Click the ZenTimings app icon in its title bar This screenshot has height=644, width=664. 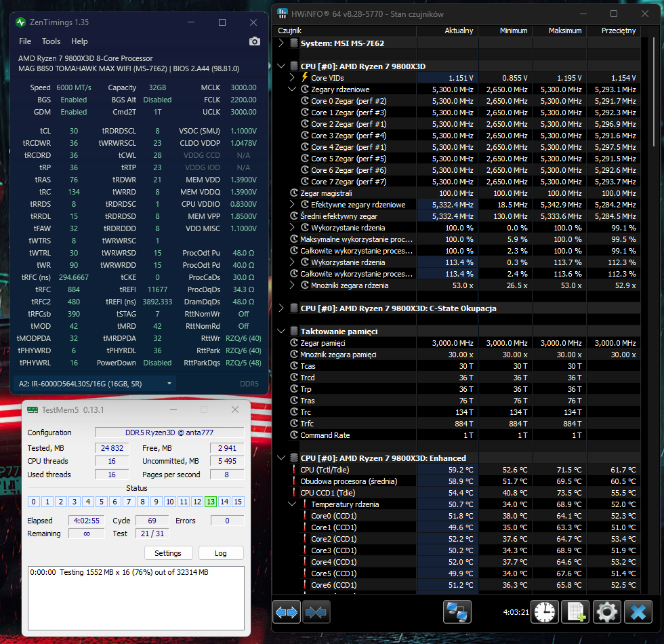(20, 22)
